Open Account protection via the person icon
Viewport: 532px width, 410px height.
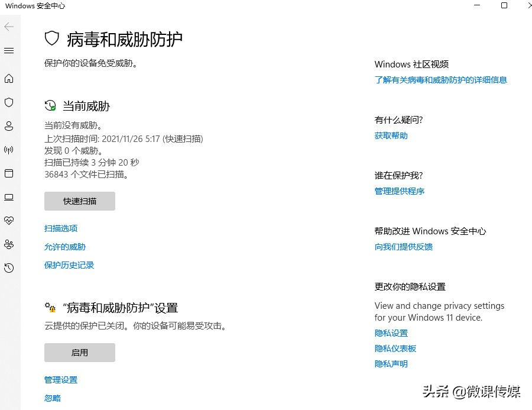coord(9,126)
